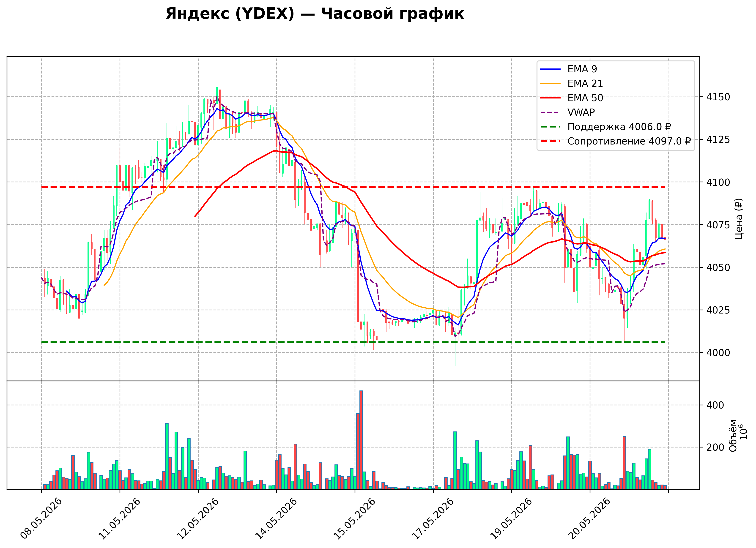Click date label 08.05.2026

41,518
